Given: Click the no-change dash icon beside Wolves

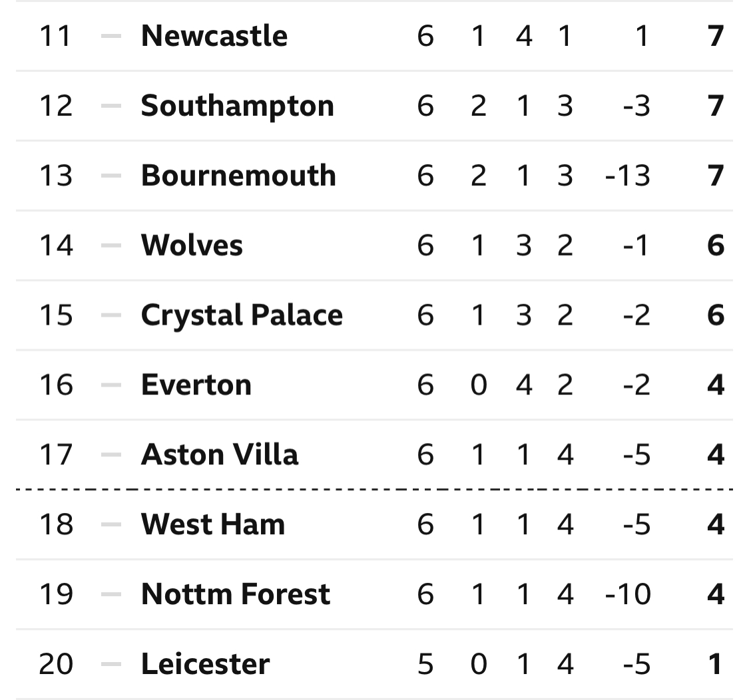Looking at the screenshot, I should [x=111, y=246].
